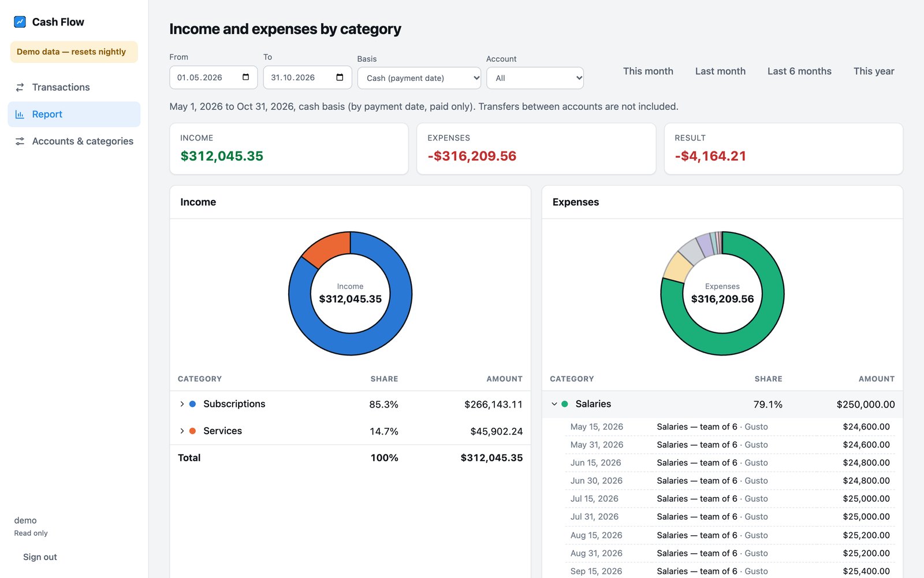Screen dimensions: 924x578
Task: Click the Subscriptions amount $266,143.11
Action: click(x=493, y=405)
